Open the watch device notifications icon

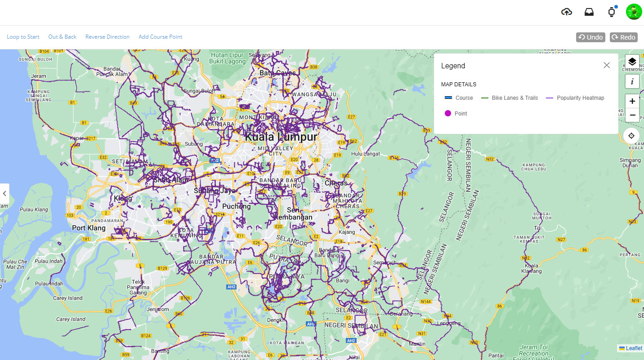coord(611,12)
